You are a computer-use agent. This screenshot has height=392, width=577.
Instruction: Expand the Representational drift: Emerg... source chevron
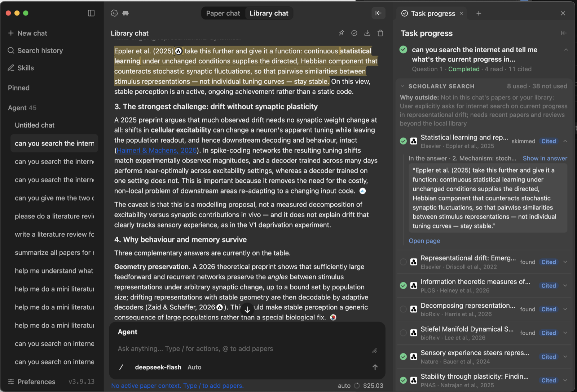pyautogui.click(x=565, y=262)
